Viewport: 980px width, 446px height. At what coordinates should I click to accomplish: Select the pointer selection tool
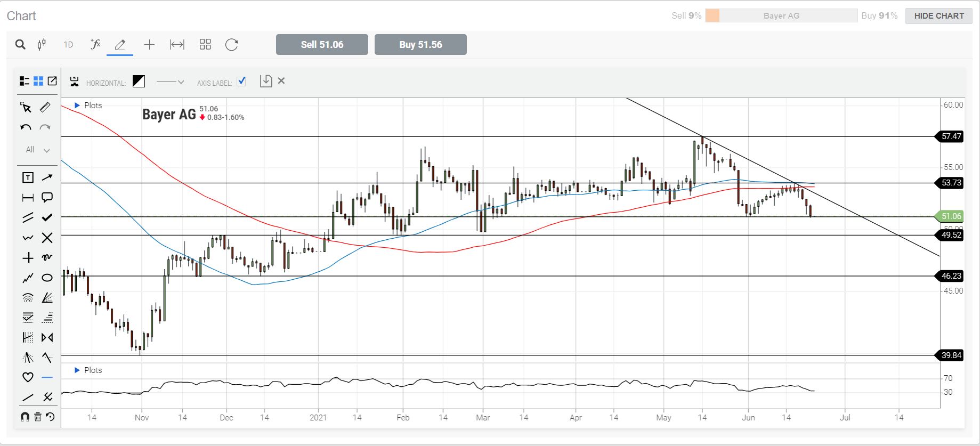click(x=26, y=108)
